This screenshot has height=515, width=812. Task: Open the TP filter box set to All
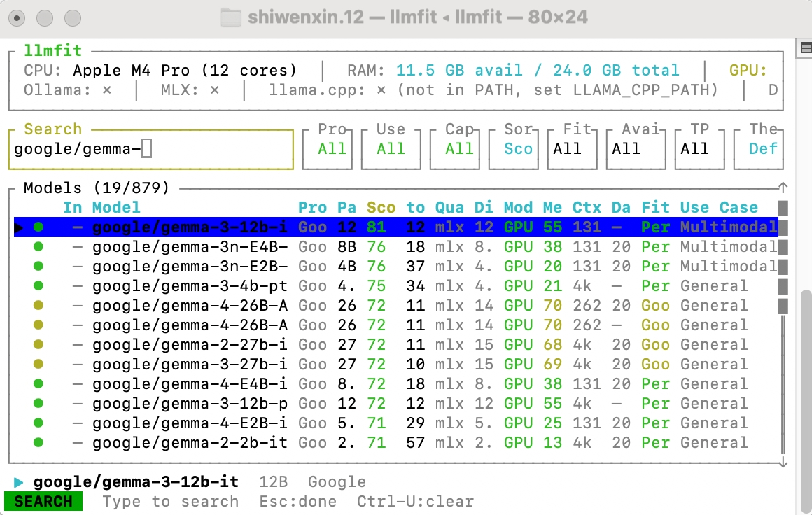click(699, 149)
